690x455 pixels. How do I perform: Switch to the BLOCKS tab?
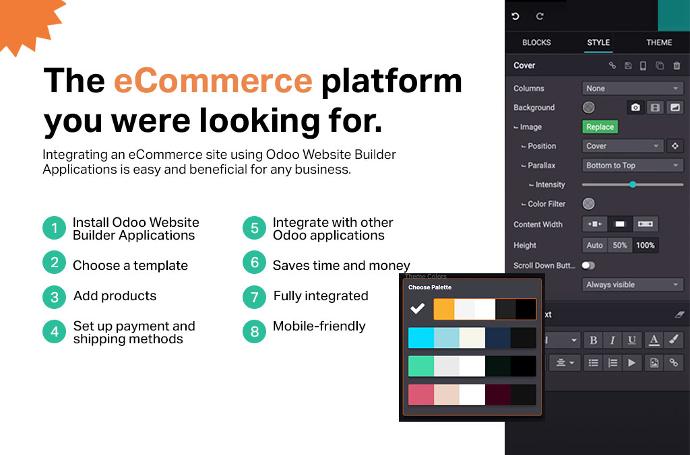(x=536, y=43)
